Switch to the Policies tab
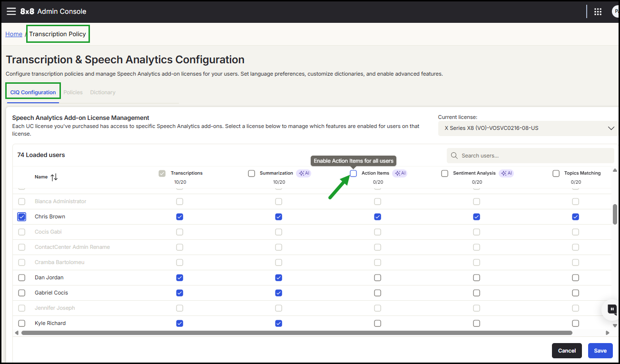This screenshot has width=620, height=364. (73, 92)
